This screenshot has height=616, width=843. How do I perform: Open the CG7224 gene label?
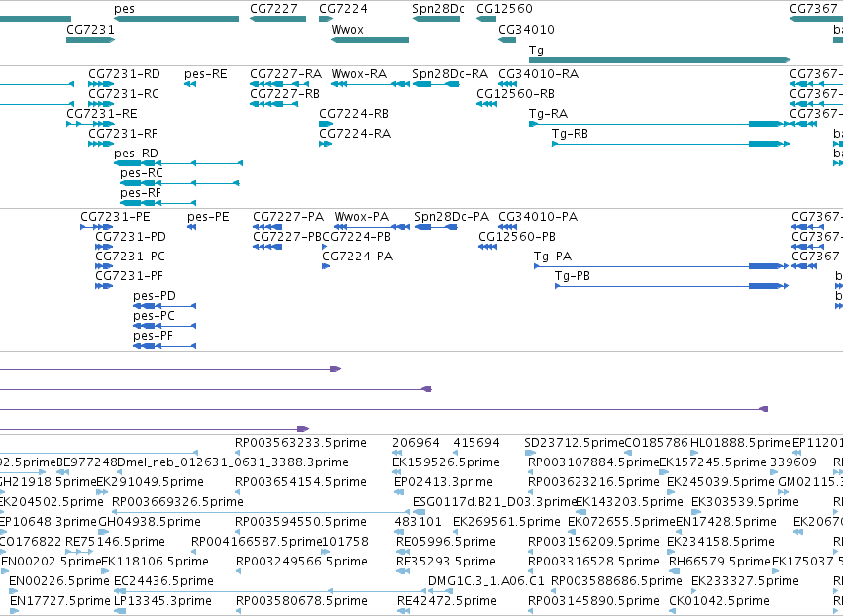click(x=343, y=9)
